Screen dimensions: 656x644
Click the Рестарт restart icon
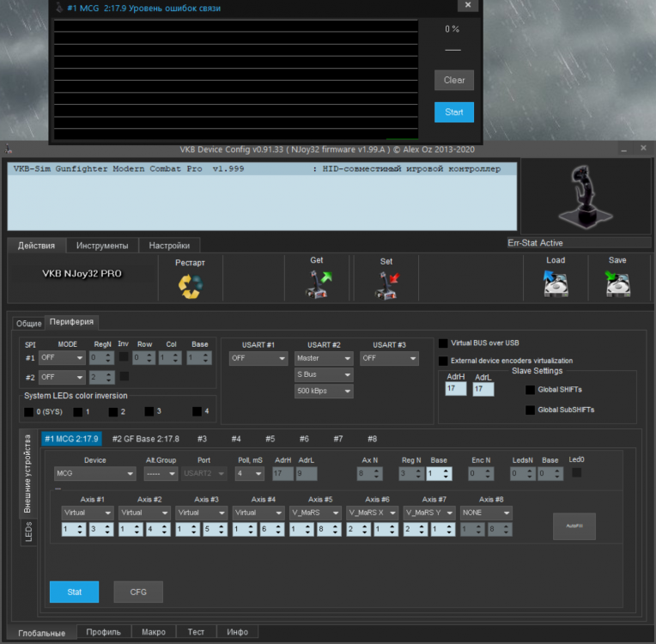coord(190,285)
